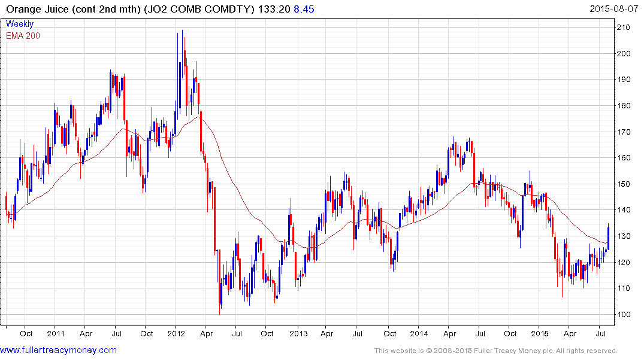Click the 120 price axis label
The width and height of the screenshot is (644, 359).
point(624,263)
